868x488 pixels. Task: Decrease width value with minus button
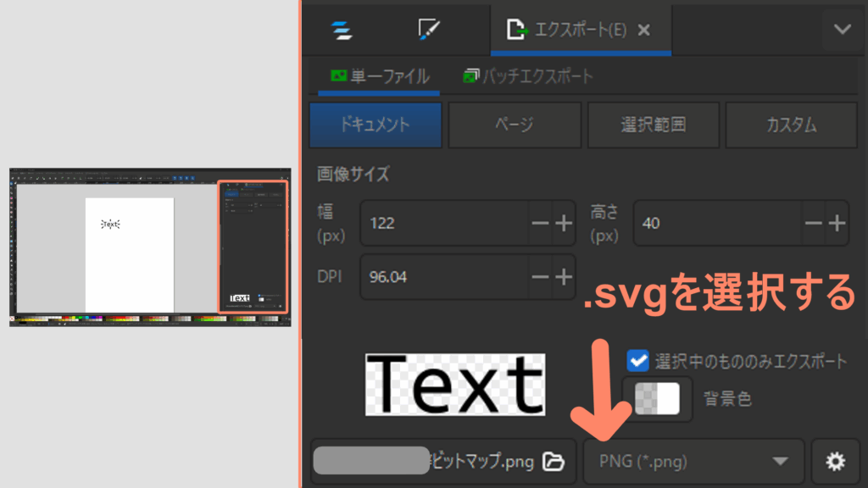(541, 224)
